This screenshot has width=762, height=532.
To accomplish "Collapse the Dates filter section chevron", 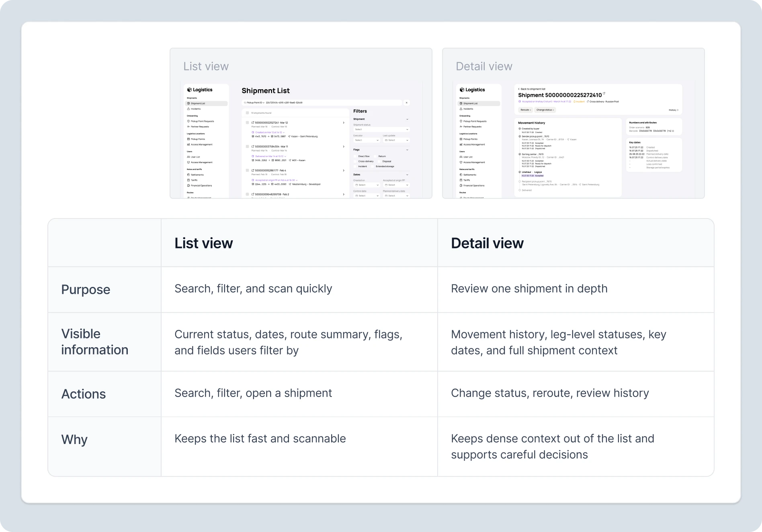I will (407, 175).
